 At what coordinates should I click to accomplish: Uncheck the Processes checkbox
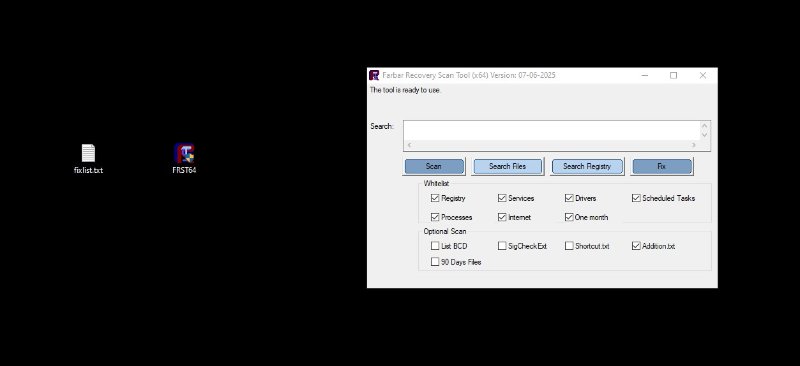coord(435,217)
